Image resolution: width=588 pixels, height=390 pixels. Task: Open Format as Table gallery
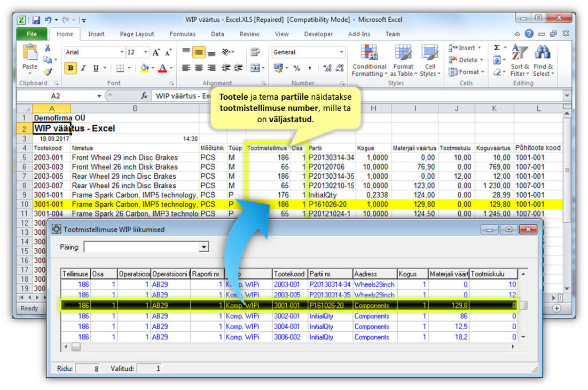coord(404,60)
